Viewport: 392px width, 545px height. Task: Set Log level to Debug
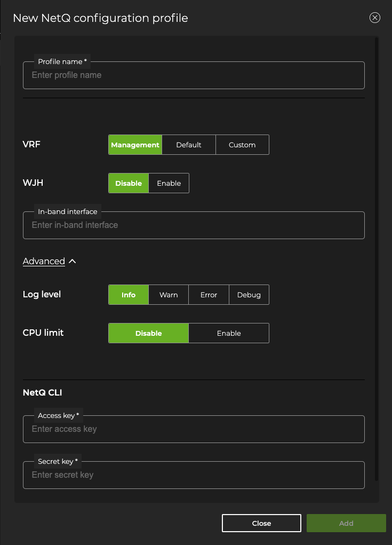249,294
